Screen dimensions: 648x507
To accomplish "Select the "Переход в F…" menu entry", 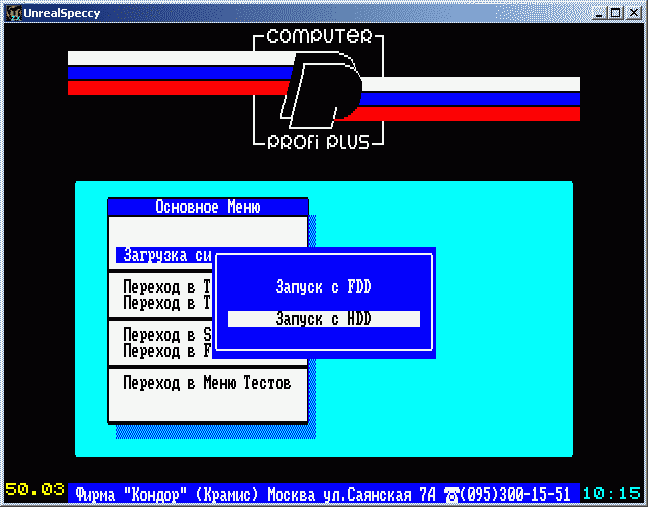I will point(165,351).
